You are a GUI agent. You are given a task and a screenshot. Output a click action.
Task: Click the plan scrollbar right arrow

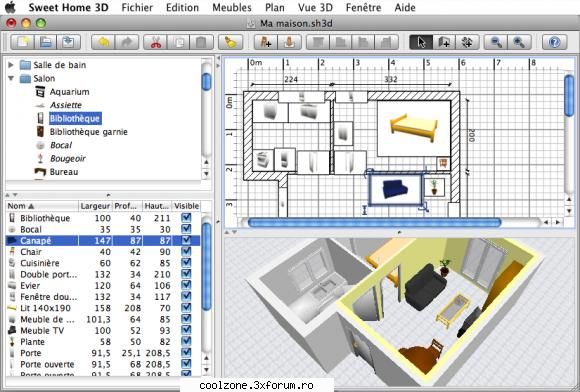pyautogui.click(x=558, y=222)
